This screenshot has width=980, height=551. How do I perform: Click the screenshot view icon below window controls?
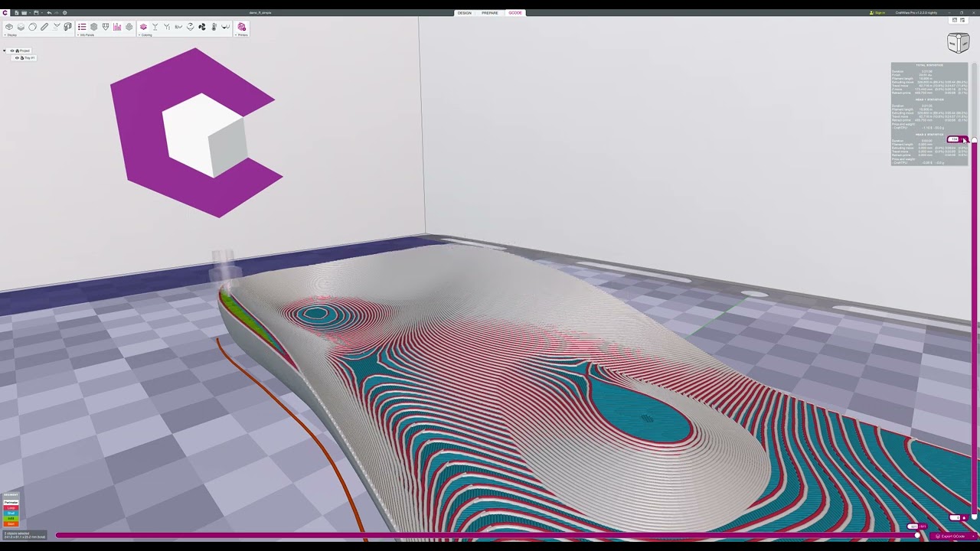(955, 20)
